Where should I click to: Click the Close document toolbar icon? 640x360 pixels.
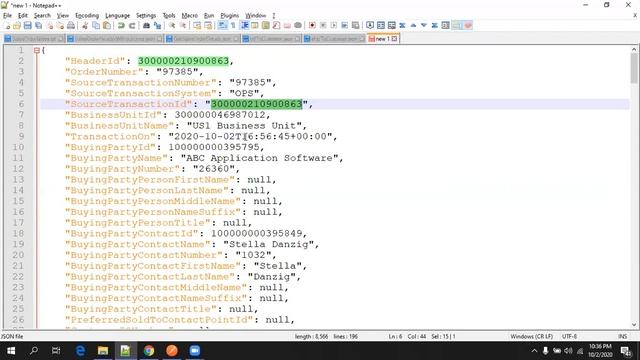(49, 25)
